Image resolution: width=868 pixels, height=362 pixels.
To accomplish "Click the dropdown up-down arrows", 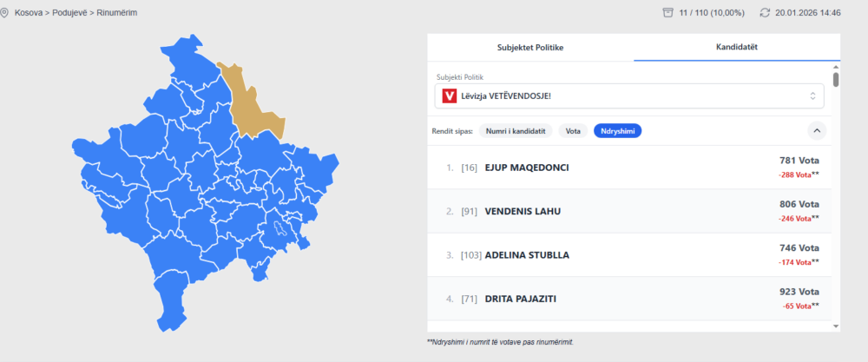I will click(x=812, y=95).
